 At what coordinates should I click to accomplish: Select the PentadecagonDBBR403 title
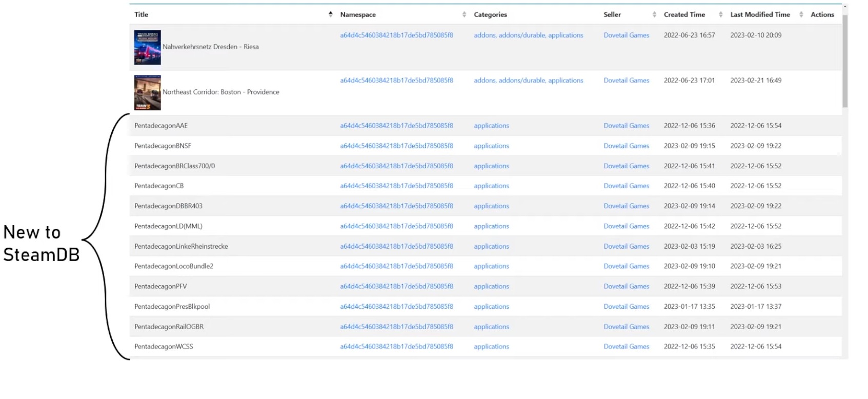[168, 206]
